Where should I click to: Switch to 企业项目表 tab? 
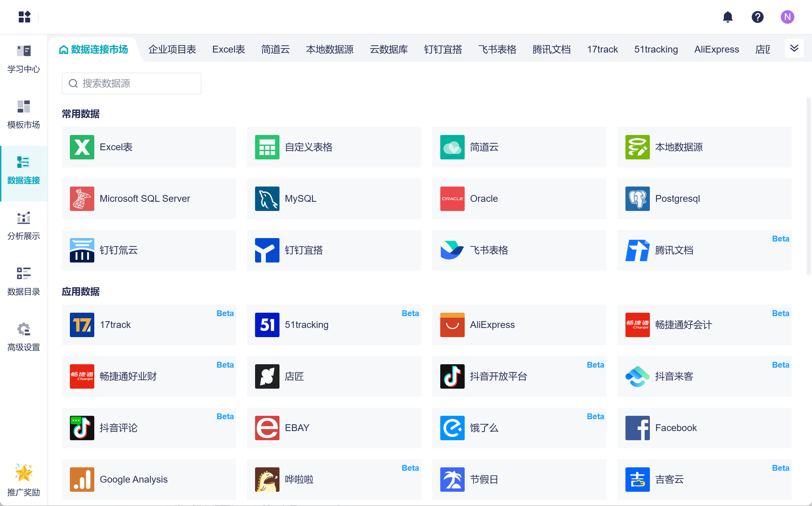[x=172, y=50]
